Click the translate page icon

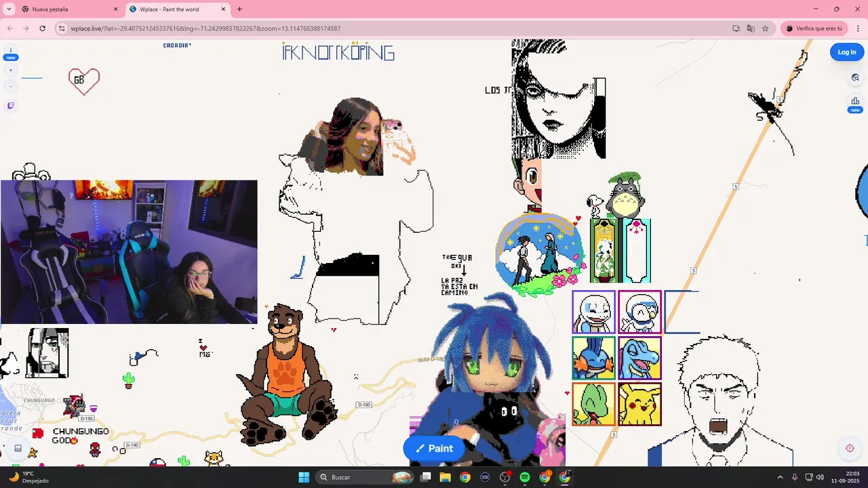pos(751,28)
